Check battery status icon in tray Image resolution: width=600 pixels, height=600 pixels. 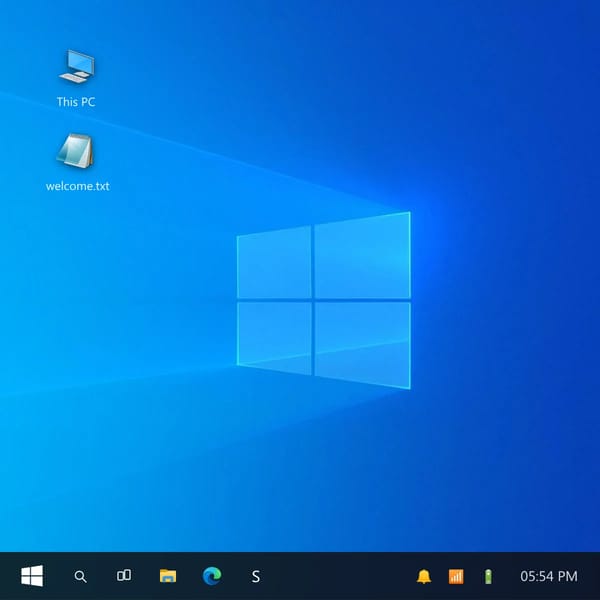pos(488,576)
